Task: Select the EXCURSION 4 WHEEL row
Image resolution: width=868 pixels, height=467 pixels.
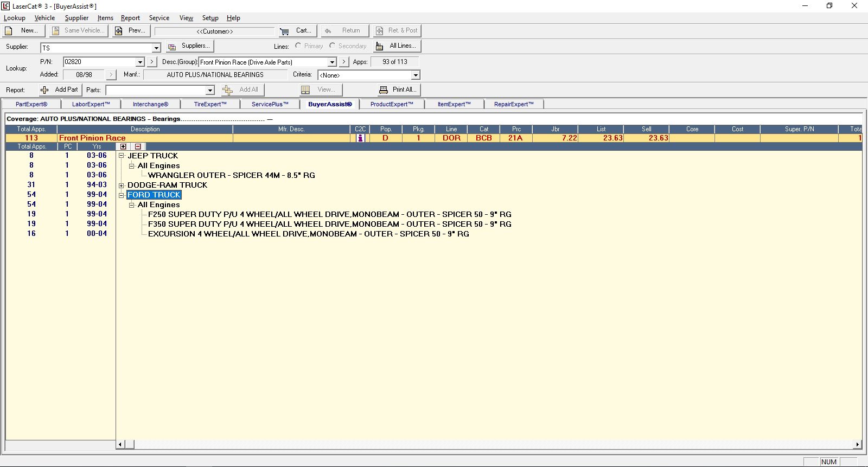Action: click(309, 234)
